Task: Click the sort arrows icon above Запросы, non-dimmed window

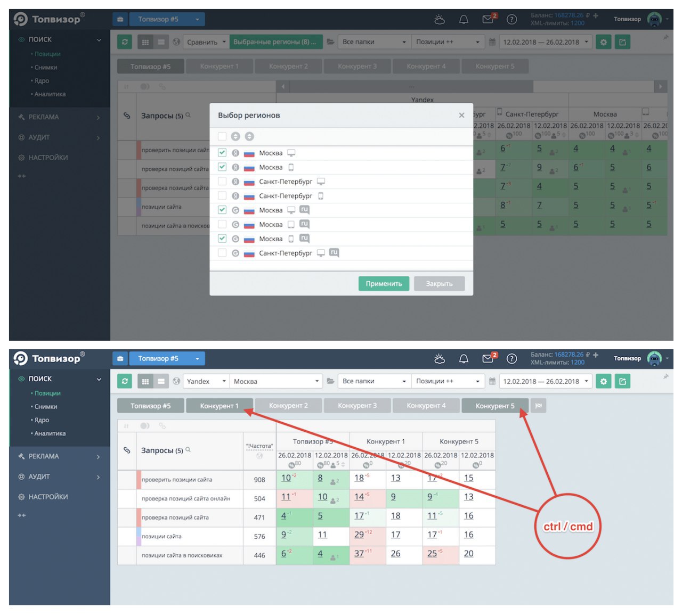Action: (126, 426)
